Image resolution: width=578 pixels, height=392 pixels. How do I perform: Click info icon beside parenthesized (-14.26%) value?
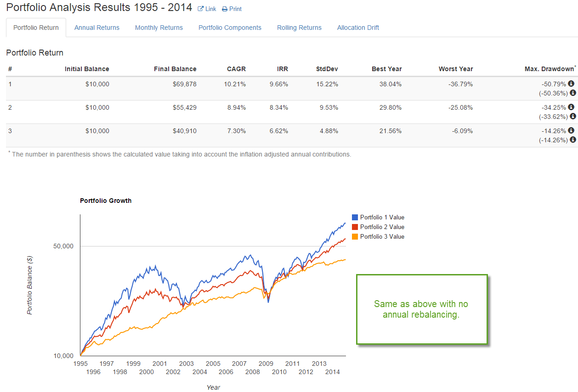pos(572,140)
